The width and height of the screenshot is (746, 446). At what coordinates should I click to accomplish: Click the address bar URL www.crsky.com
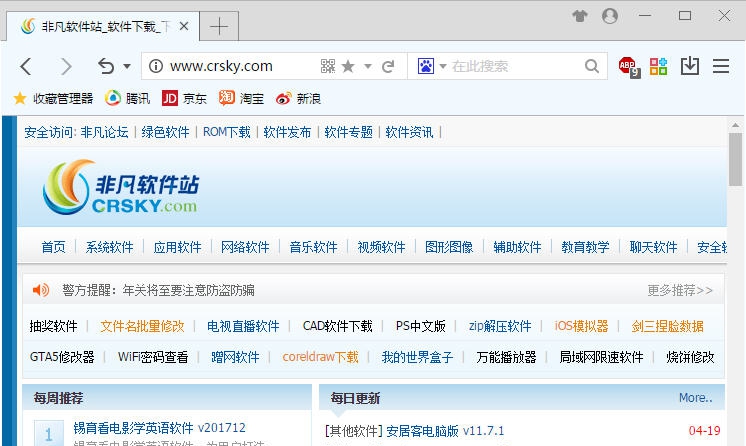pos(221,66)
